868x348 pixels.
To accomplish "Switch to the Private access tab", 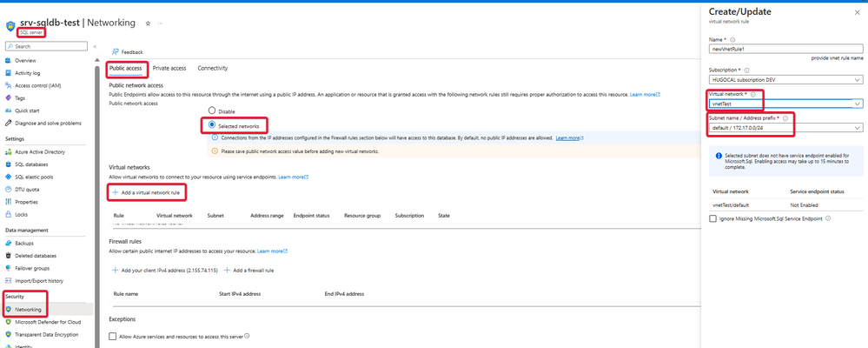I will point(169,68).
